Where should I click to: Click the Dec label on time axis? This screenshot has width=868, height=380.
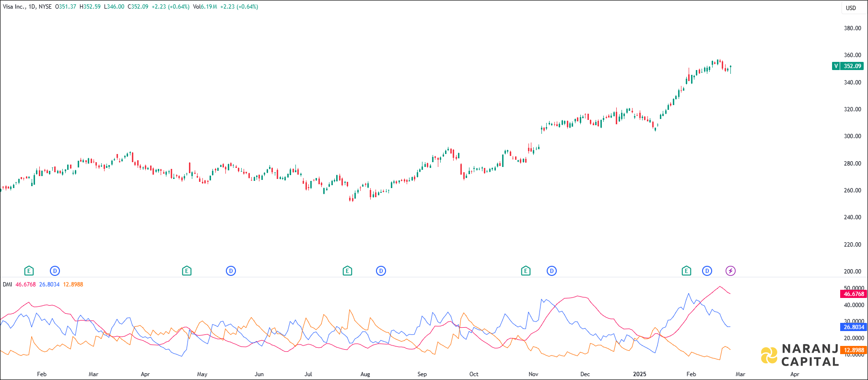click(x=585, y=374)
